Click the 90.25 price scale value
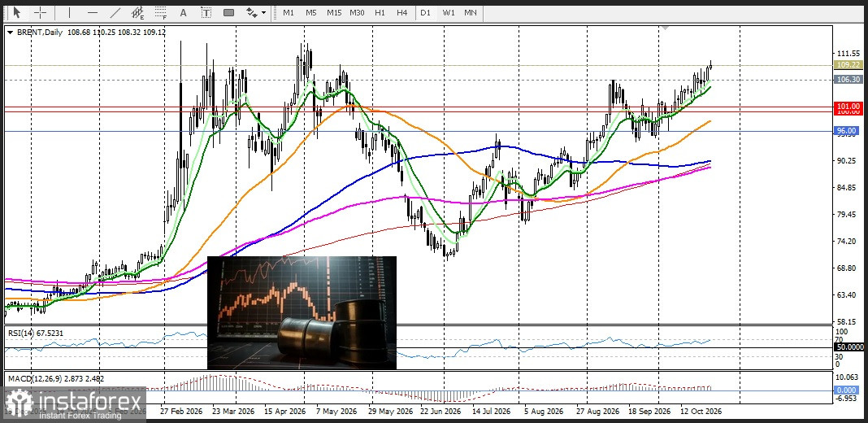Screen dimensions: 868x423 (x=848, y=161)
